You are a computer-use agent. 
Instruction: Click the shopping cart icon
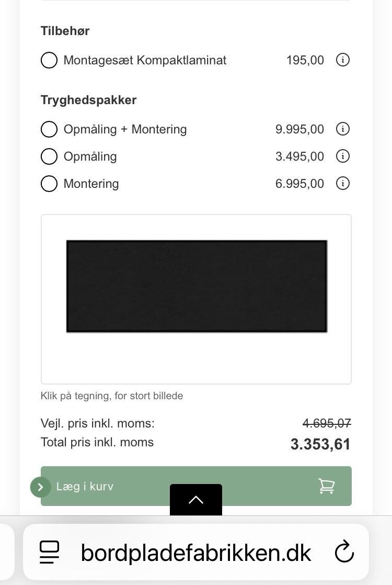(327, 486)
